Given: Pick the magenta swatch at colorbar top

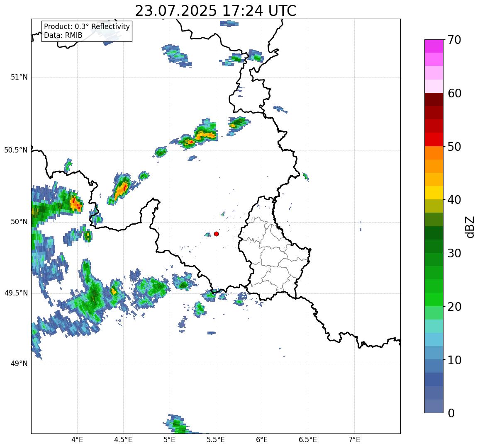Looking at the screenshot, I should coord(434,46).
